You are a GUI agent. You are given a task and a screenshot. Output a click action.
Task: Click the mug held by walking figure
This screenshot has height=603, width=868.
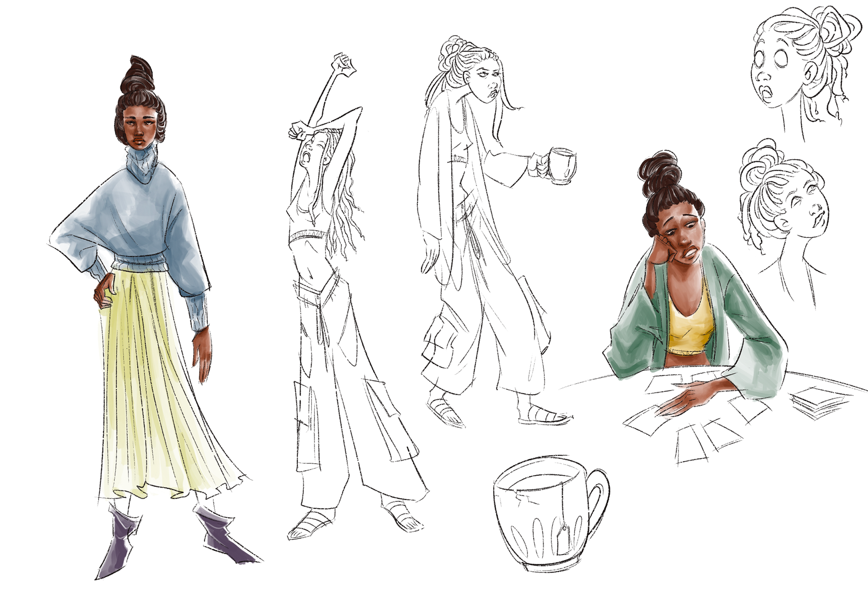coord(562,165)
